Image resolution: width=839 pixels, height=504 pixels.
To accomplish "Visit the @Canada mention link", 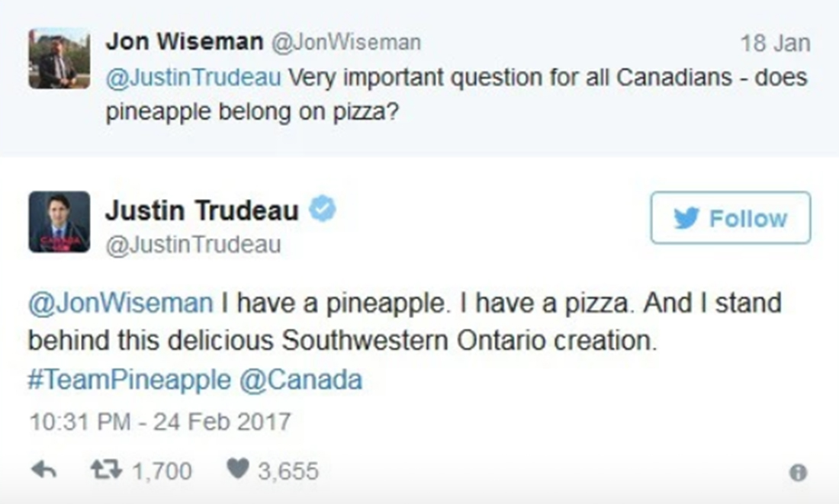I will pos(301,380).
